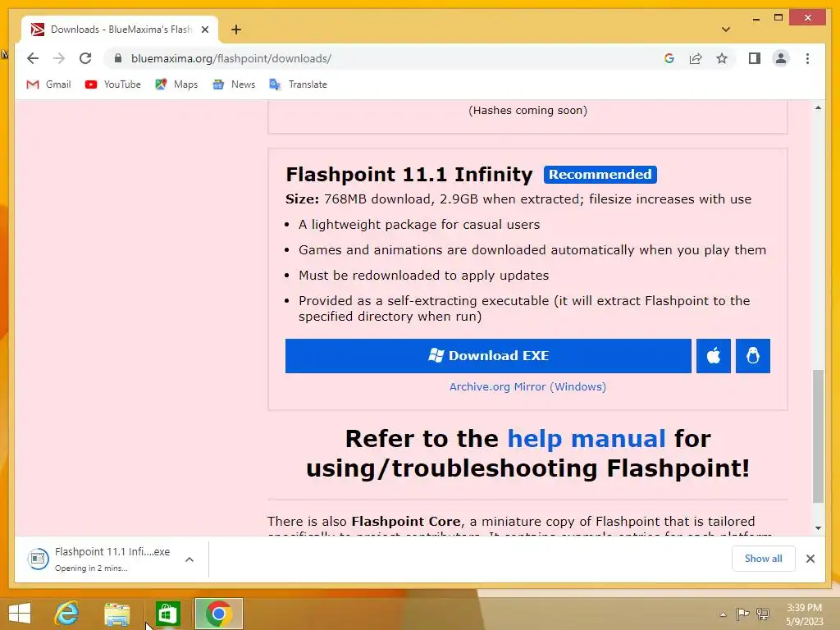Open the Windows Start button
840x630 pixels.
pos(20,614)
